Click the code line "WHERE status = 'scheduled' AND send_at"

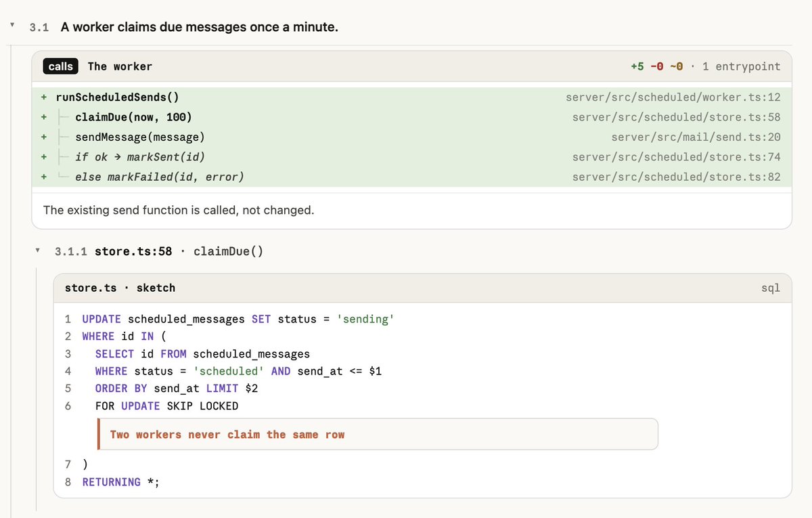point(238,371)
